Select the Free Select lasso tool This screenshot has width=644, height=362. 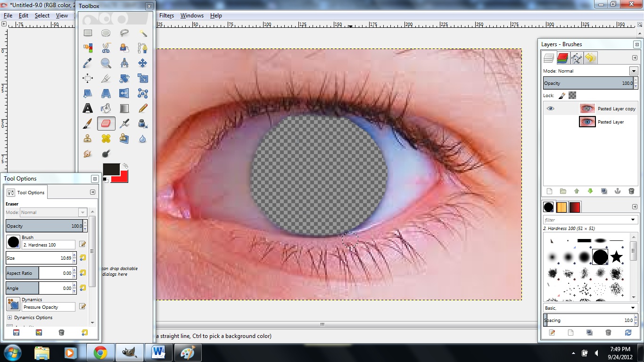pyautogui.click(x=124, y=33)
